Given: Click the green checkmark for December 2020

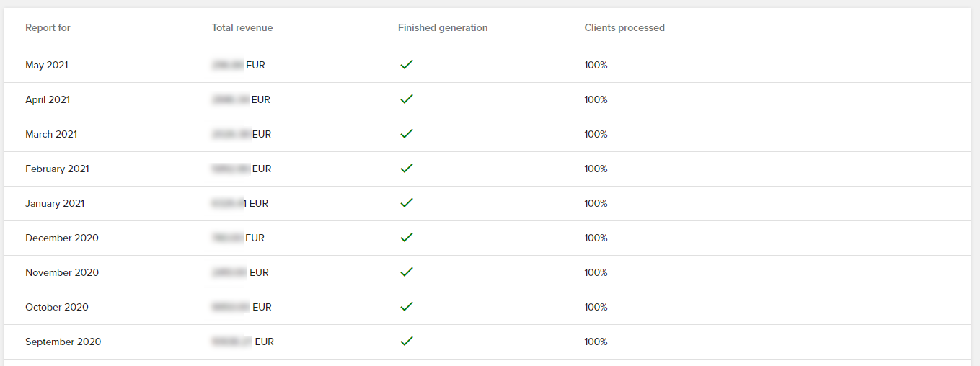Looking at the screenshot, I should click(x=406, y=238).
